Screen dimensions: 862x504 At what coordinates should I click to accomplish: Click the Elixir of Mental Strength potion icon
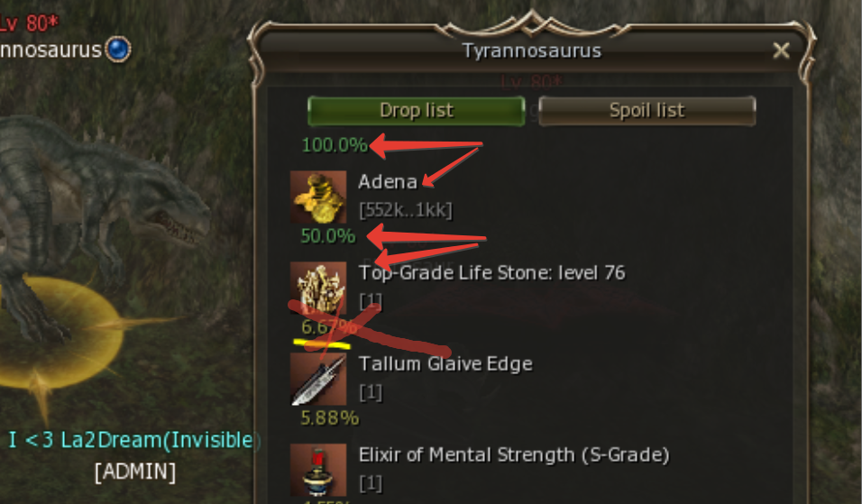(x=318, y=470)
